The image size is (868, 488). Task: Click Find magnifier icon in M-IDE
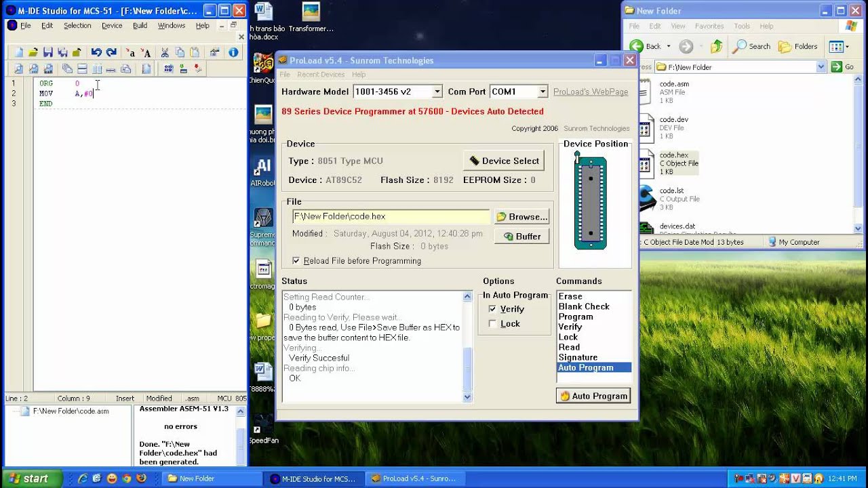(18, 68)
